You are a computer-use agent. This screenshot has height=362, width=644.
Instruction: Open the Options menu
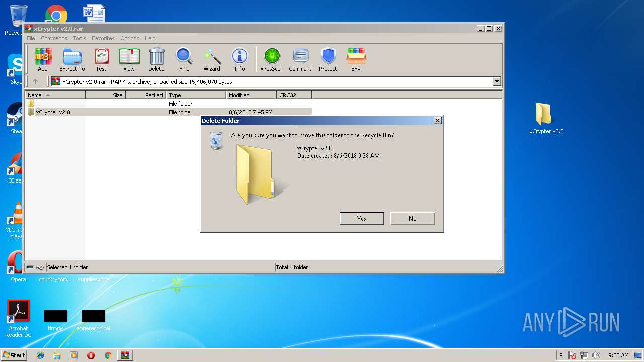(129, 38)
